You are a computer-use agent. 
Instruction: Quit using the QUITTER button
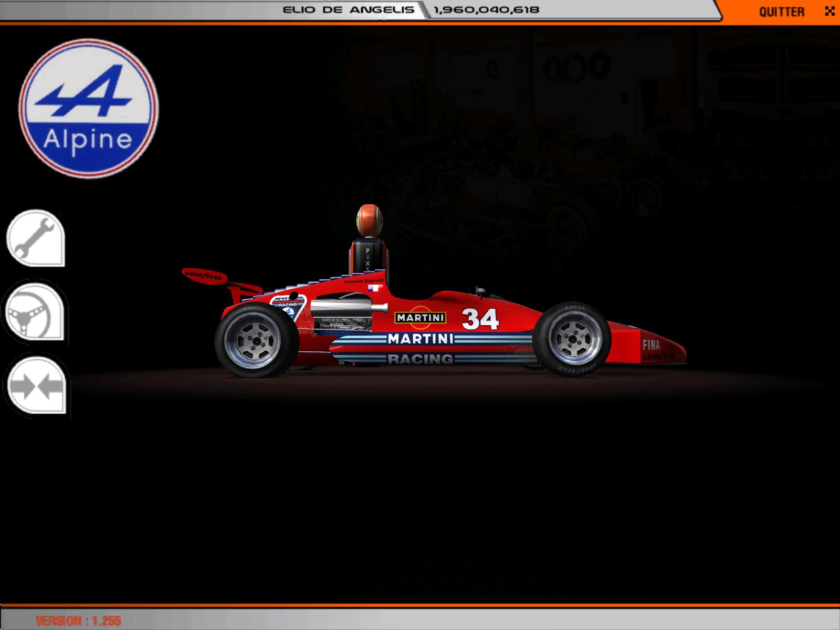[781, 12]
